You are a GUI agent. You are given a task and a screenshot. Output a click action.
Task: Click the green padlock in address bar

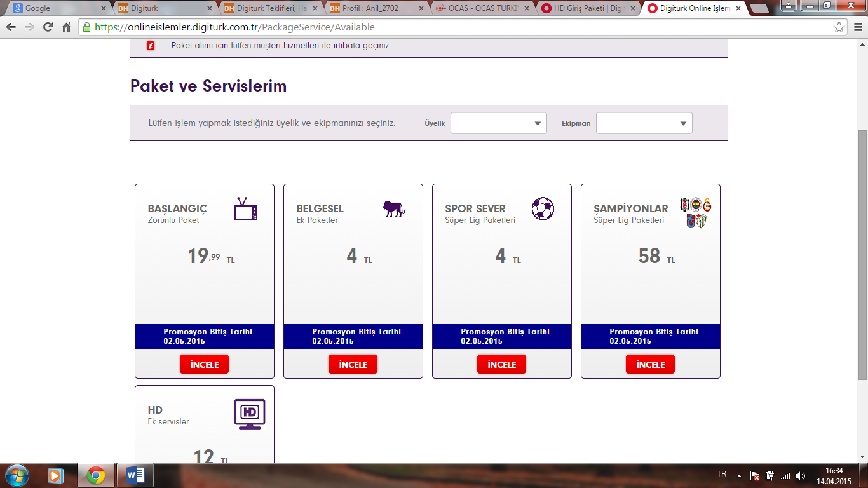coord(87,27)
